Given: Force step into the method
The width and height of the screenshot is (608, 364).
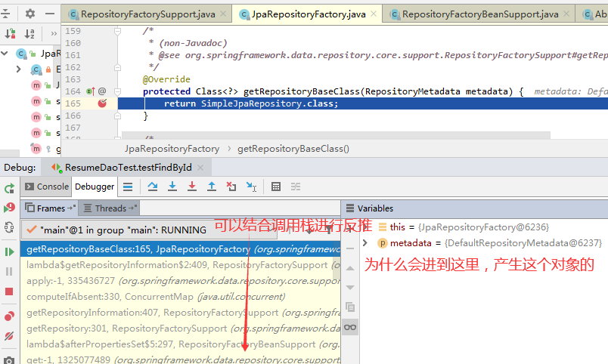Looking at the screenshot, I should 192,187.
